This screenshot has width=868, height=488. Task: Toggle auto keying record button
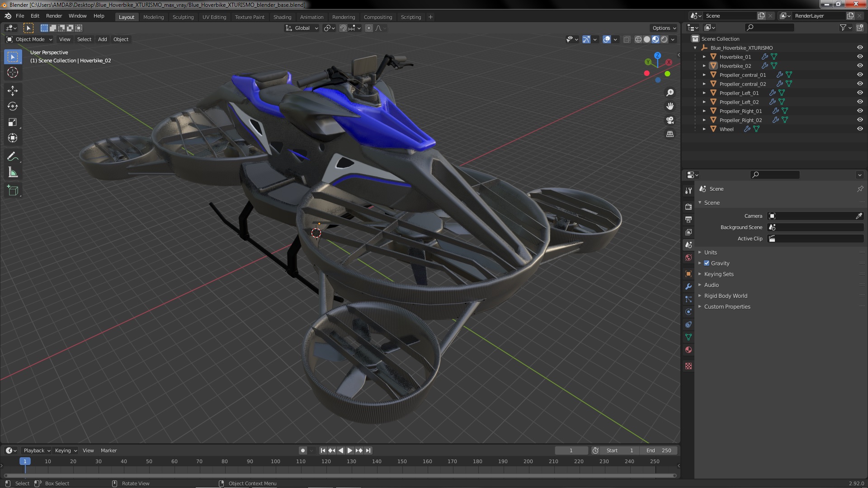(303, 450)
